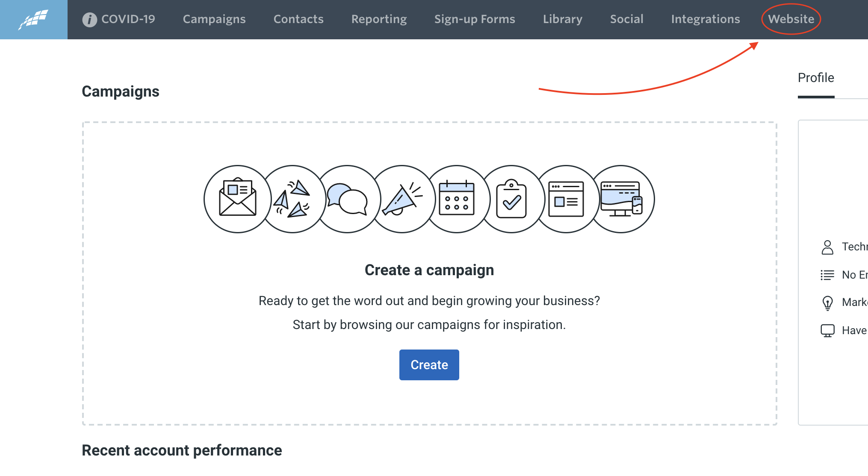Navigate to Sign-up Forms

[x=475, y=19]
